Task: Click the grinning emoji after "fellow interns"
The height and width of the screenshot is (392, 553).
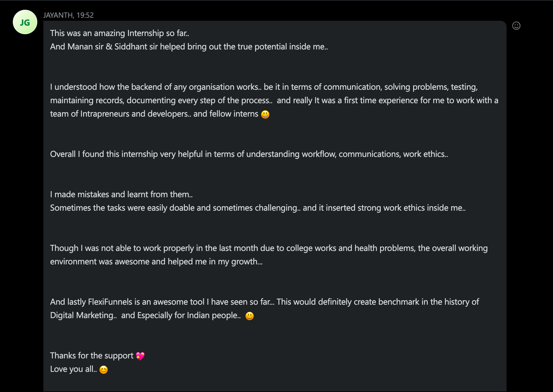Action: coord(265,114)
